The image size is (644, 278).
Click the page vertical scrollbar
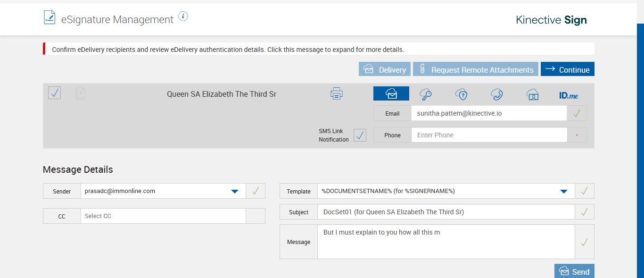tap(641, 151)
